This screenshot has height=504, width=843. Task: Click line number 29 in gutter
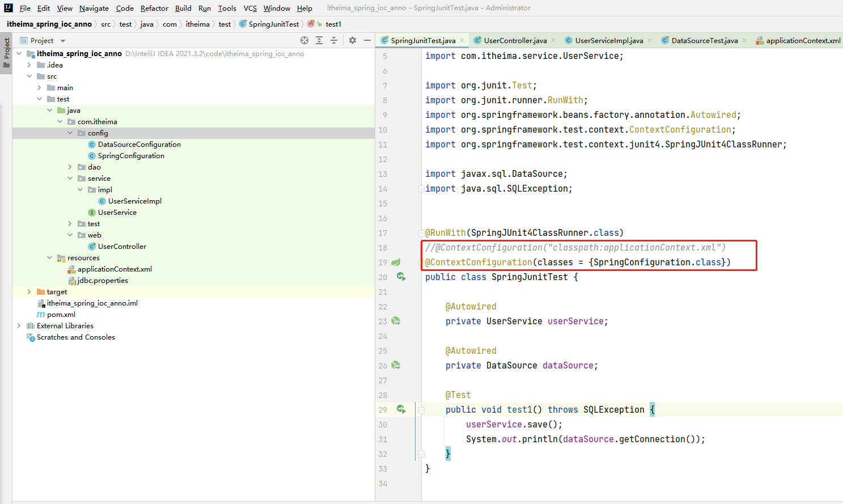pos(383,409)
